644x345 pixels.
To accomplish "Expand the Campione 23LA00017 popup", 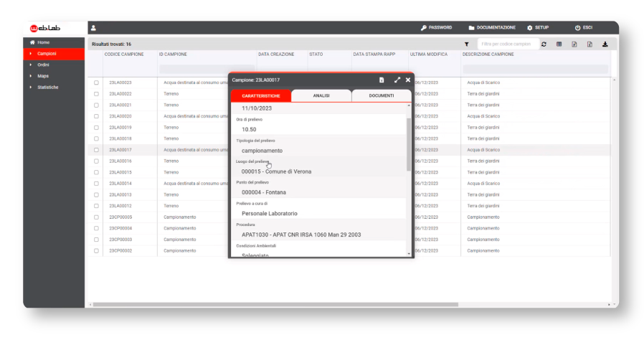I will pos(397,80).
